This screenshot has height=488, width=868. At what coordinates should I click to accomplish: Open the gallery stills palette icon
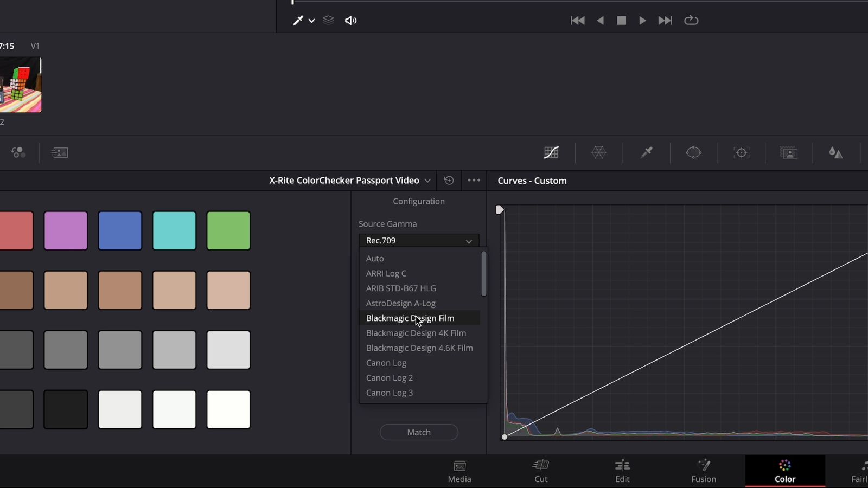(59, 153)
